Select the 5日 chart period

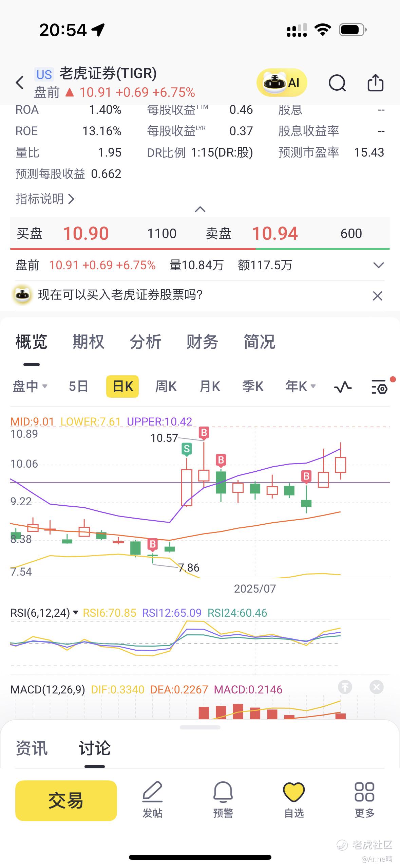click(78, 386)
